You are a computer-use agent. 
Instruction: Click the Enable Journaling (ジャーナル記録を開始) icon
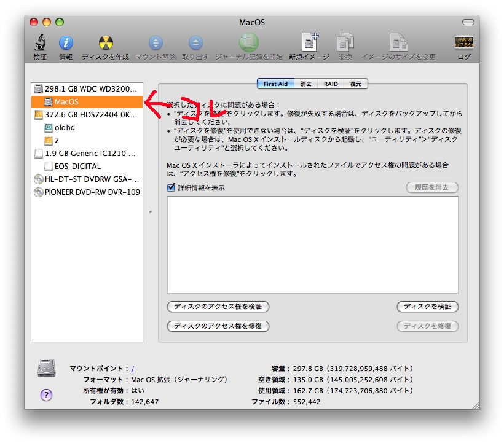249,42
